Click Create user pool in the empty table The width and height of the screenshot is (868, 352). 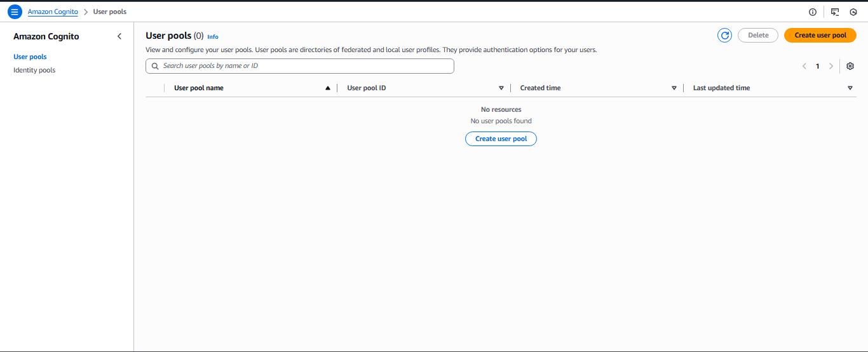point(501,139)
